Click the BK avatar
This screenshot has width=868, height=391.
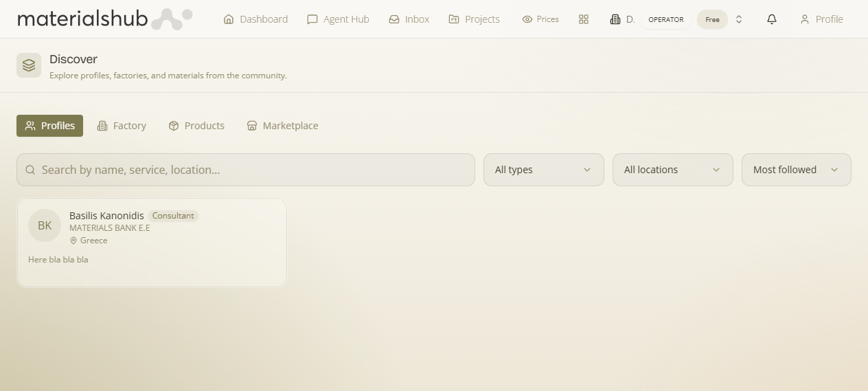coord(45,225)
